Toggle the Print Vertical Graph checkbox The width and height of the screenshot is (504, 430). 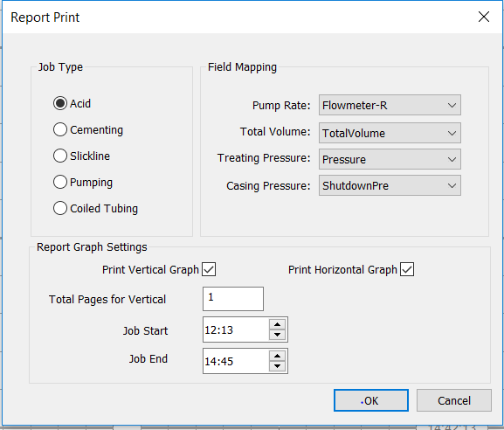tap(209, 269)
